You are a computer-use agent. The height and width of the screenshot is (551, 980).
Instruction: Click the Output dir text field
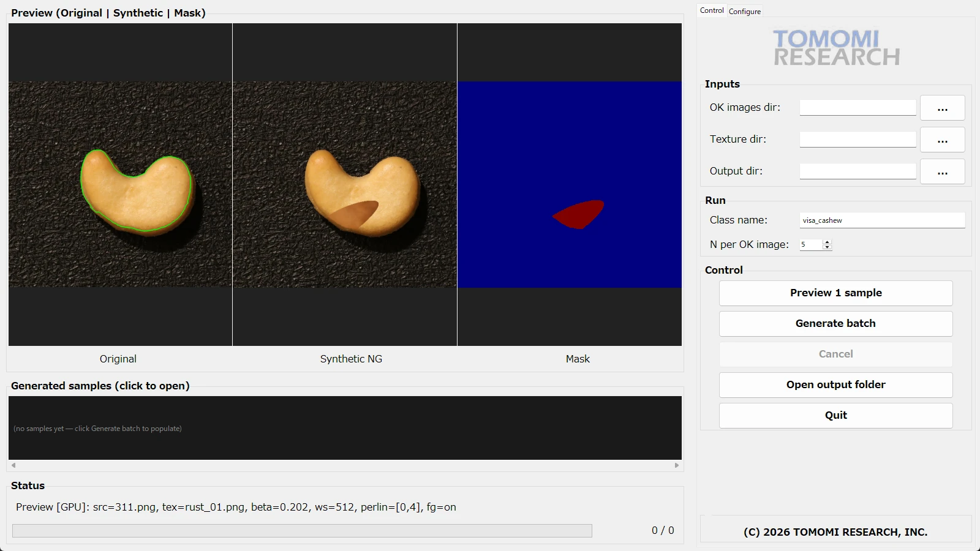(x=858, y=171)
